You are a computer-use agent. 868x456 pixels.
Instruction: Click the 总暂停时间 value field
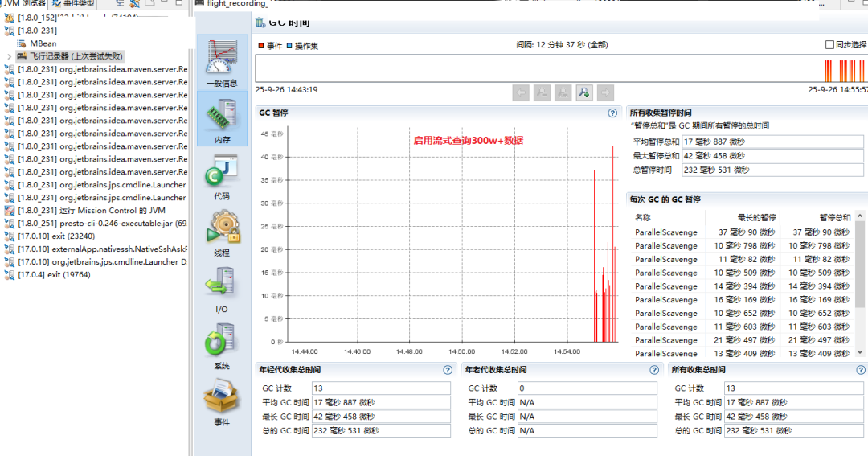tap(772, 170)
